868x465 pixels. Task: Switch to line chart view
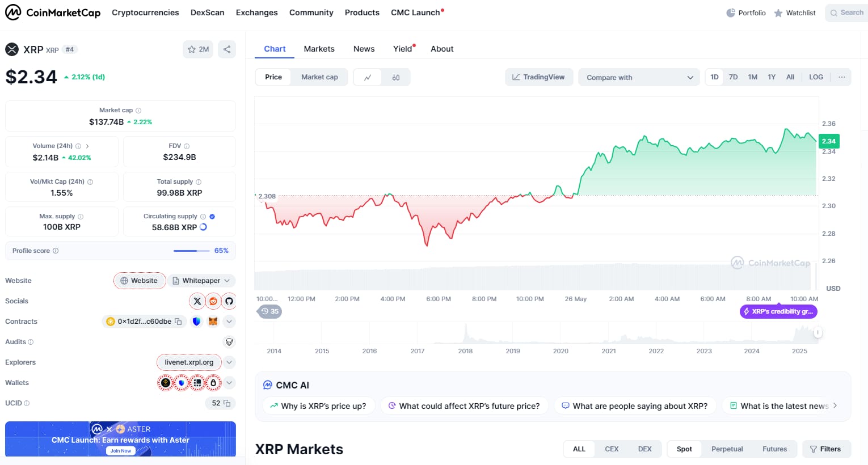[368, 78]
